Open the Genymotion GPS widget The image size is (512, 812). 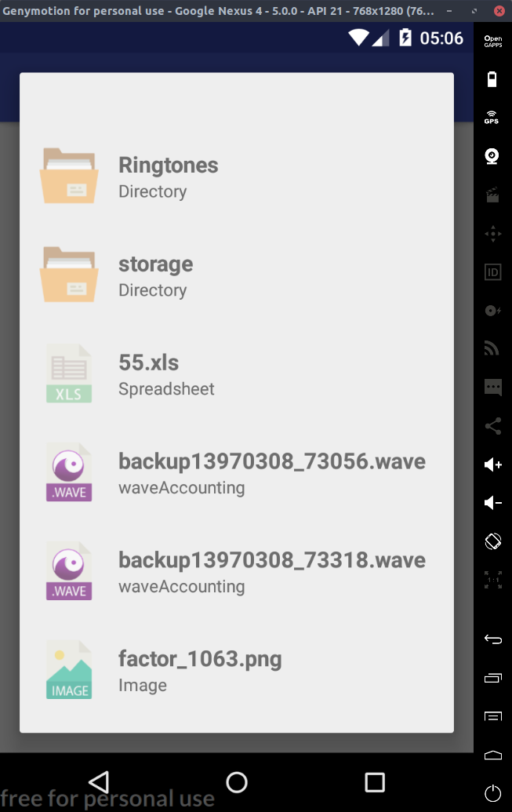[x=492, y=118]
